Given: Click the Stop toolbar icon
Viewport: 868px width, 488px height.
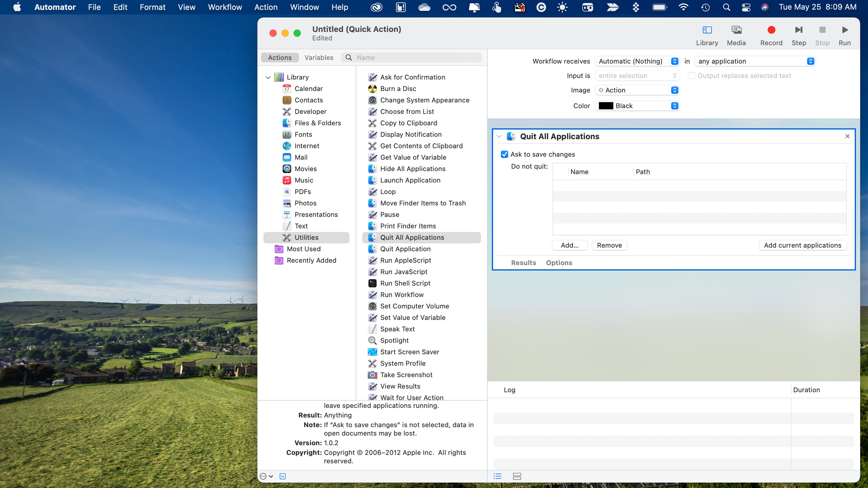Looking at the screenshot, I should tap(822, 30).
